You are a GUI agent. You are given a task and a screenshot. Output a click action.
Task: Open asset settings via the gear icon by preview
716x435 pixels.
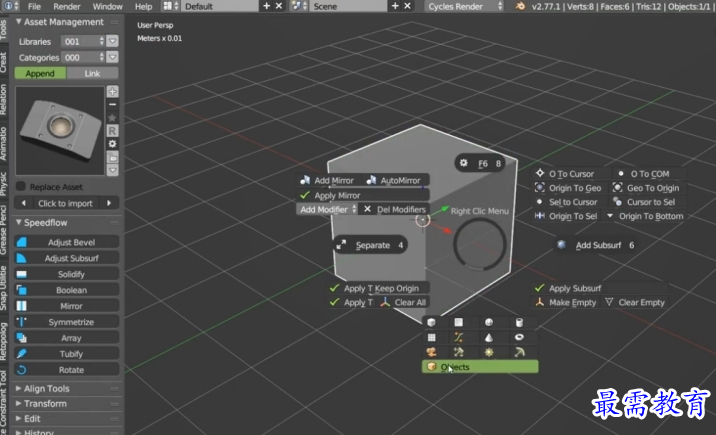coord(112,144)
